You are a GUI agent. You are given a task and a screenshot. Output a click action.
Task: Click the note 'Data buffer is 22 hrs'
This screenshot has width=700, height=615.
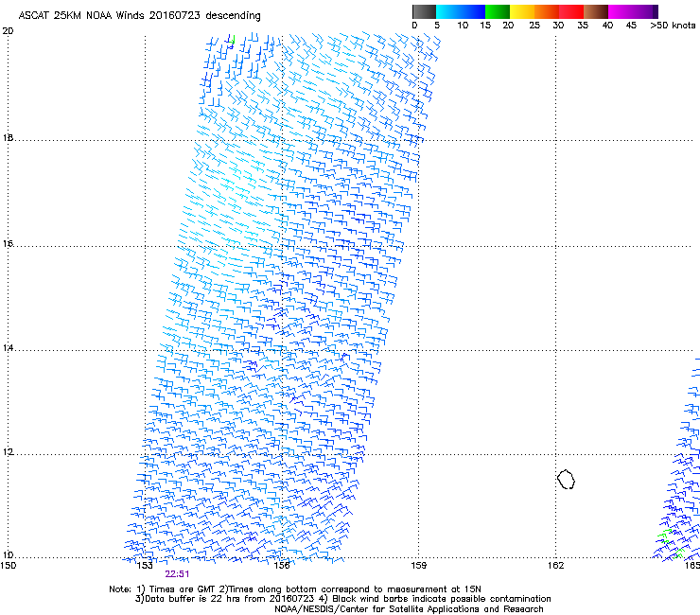coord(194,599)
